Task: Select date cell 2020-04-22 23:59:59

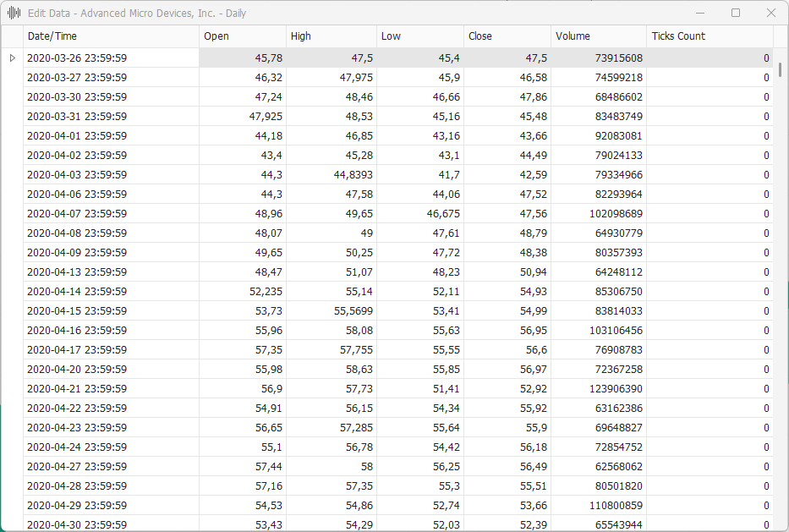Action: click(112, 409)
